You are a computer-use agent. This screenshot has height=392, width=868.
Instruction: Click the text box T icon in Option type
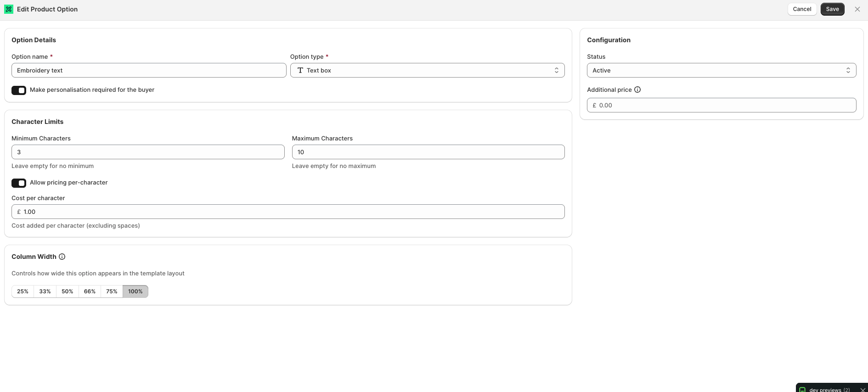300,70
